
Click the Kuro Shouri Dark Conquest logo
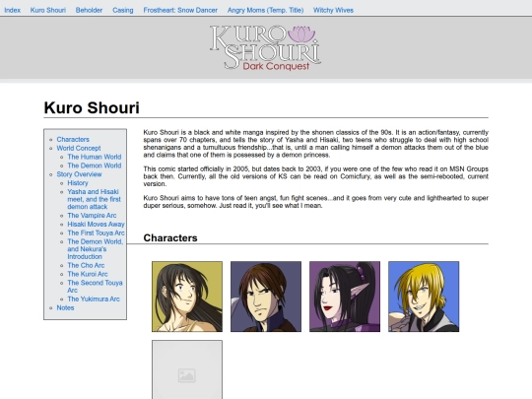[265, 48]
